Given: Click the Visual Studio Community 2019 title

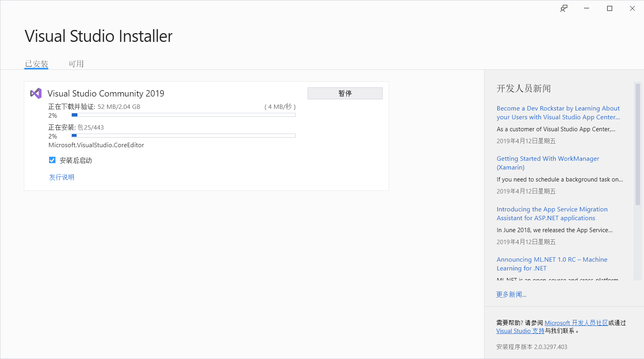Looking at the screenshot, I should (106, 93).
